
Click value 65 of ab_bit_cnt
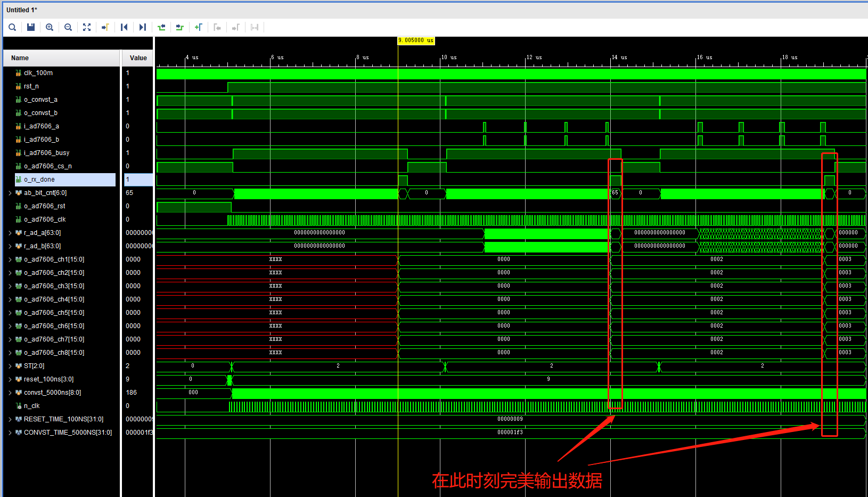coord(129,193)
